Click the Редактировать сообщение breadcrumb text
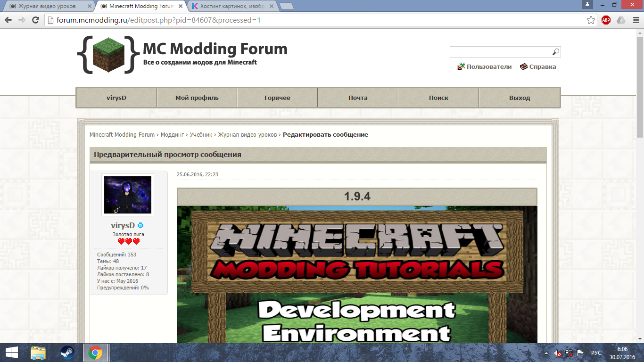 (325, 135)
